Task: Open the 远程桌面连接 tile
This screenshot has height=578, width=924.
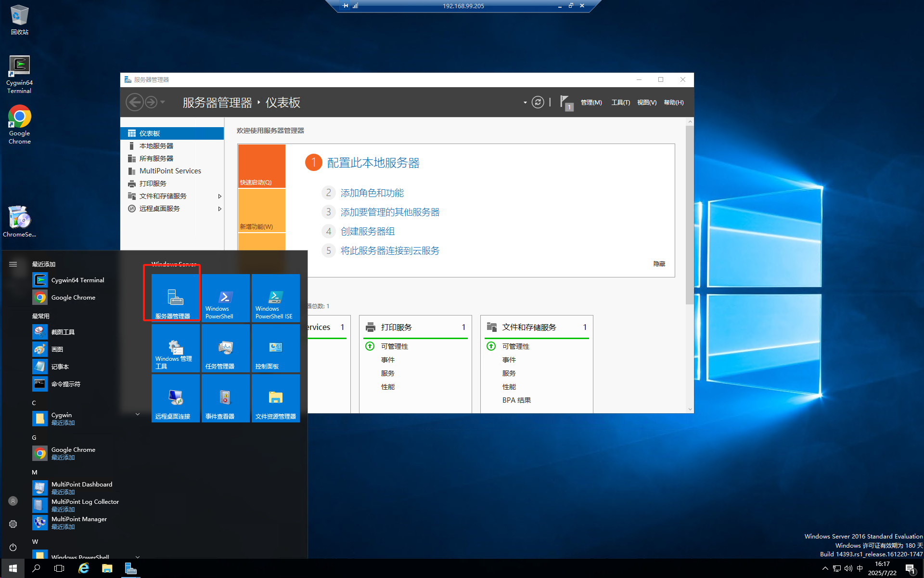Action: pyautogui.click(x=176, y=398)
